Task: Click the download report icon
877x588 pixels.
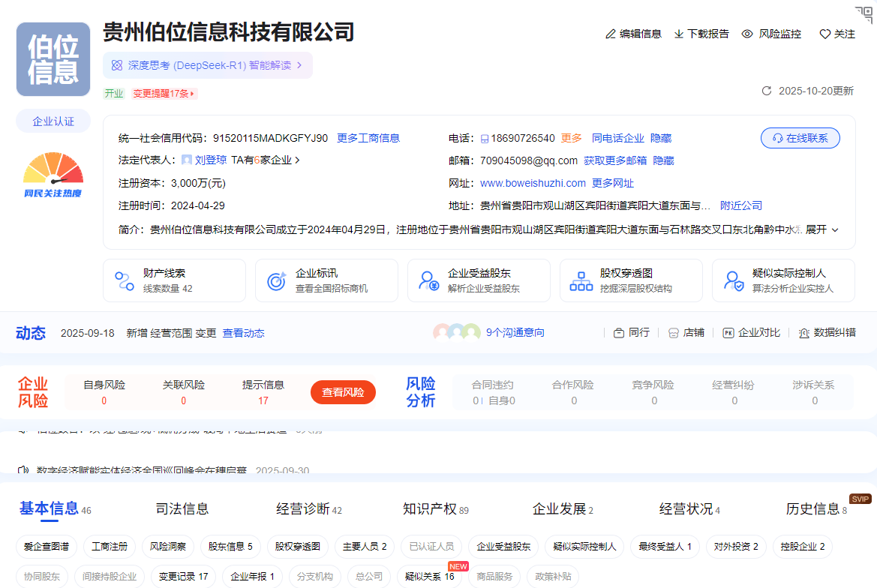Action: coord(679,34)
